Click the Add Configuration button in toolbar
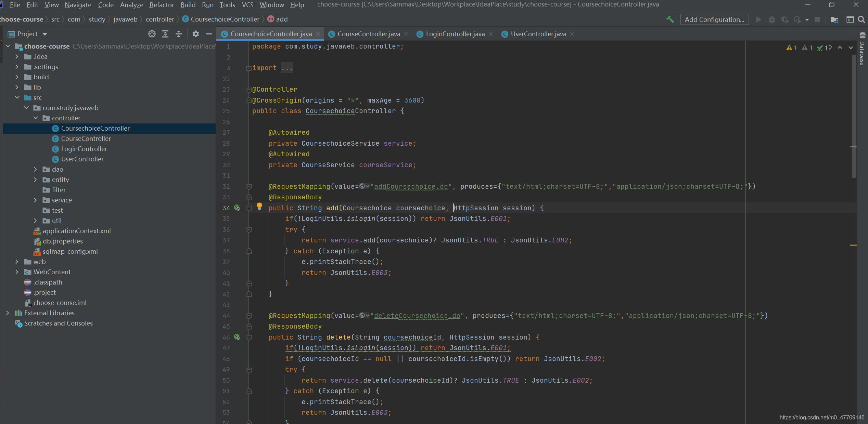 [x=714, y=19]
